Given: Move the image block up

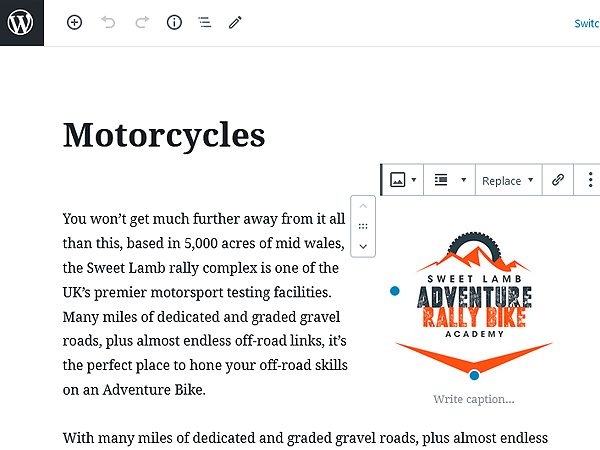Looking at the screenshot, I should pyautogui.click(x=363, y=206).
